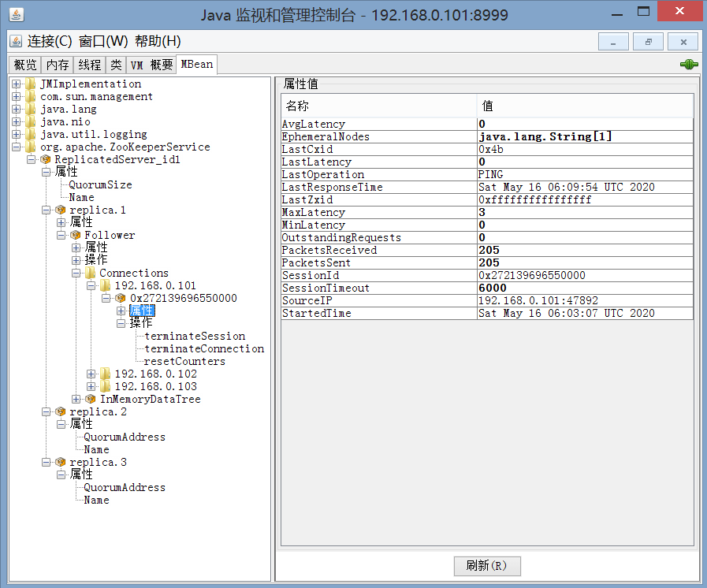Click the java.nio folder icon
This screenshot has width=707, height=588.
click(x=30, y=121)
